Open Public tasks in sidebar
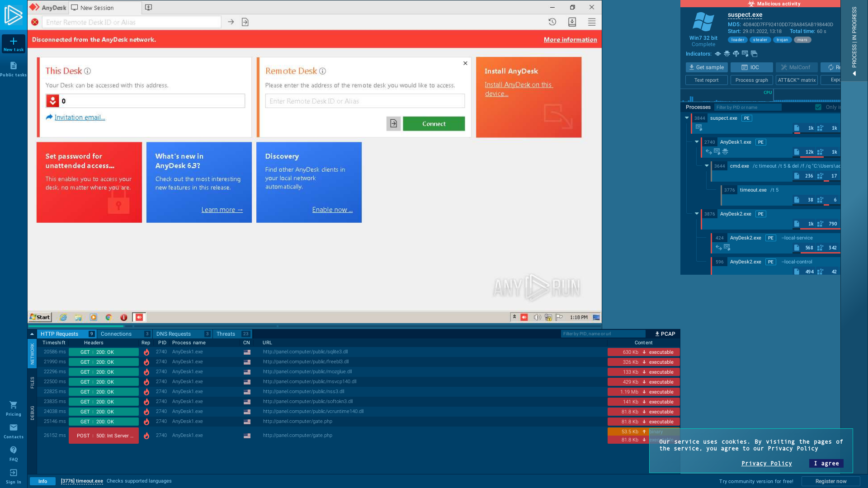This screenshot has width=868, height=488. pyautogui.click(x=14, y=69)
